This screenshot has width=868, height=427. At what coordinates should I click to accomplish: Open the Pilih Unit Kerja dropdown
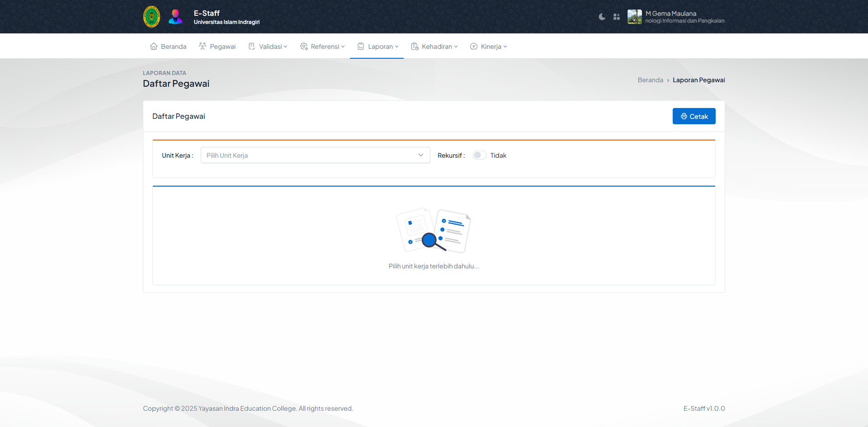[315, 155]
